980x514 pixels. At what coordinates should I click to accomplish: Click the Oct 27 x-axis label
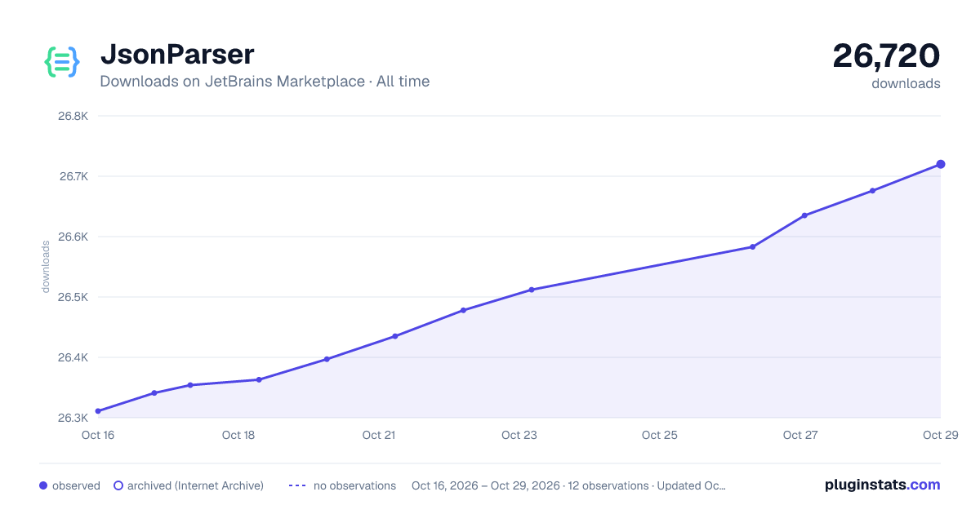[800, 435]
